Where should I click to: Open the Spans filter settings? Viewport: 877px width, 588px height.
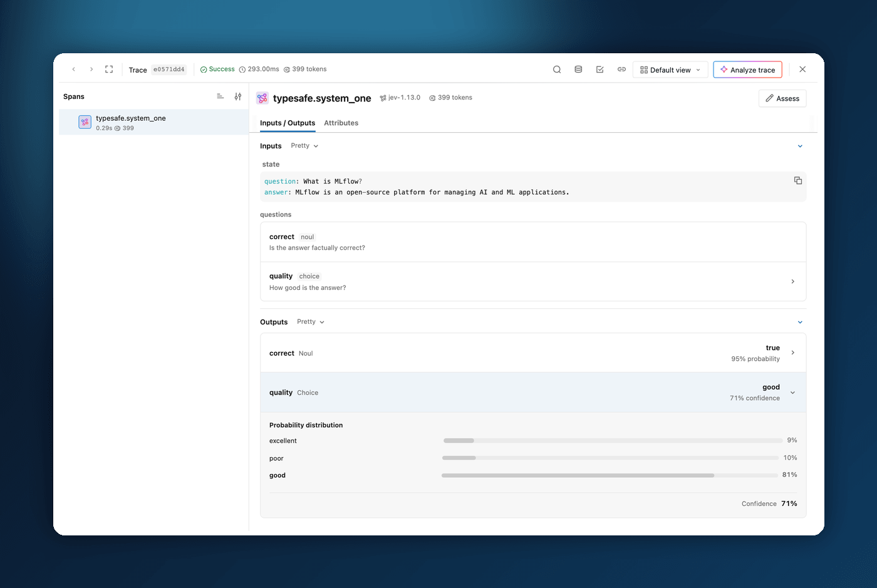pos(238,96)
